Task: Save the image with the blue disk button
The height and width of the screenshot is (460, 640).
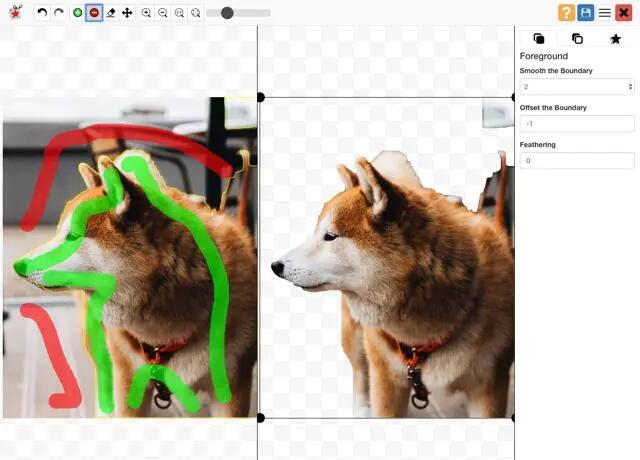Action: coord(585,13)
